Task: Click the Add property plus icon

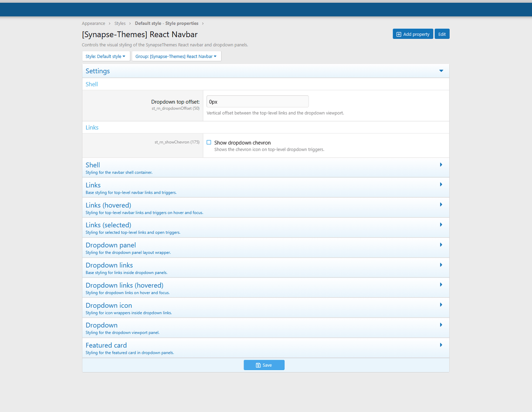Action: click(x=399, y=34)
